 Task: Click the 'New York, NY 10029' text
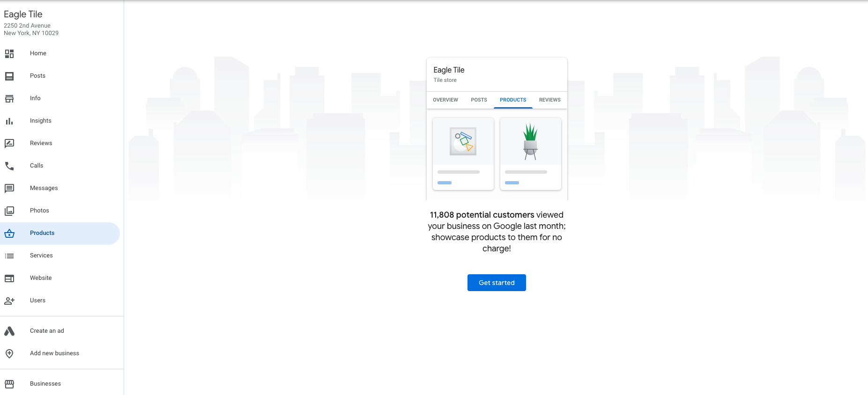(31, 33)
